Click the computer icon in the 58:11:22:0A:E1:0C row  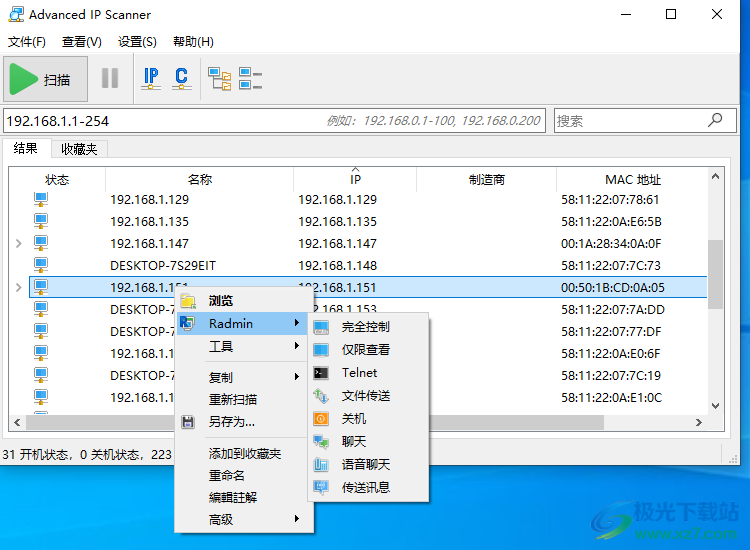pos(41,397)
